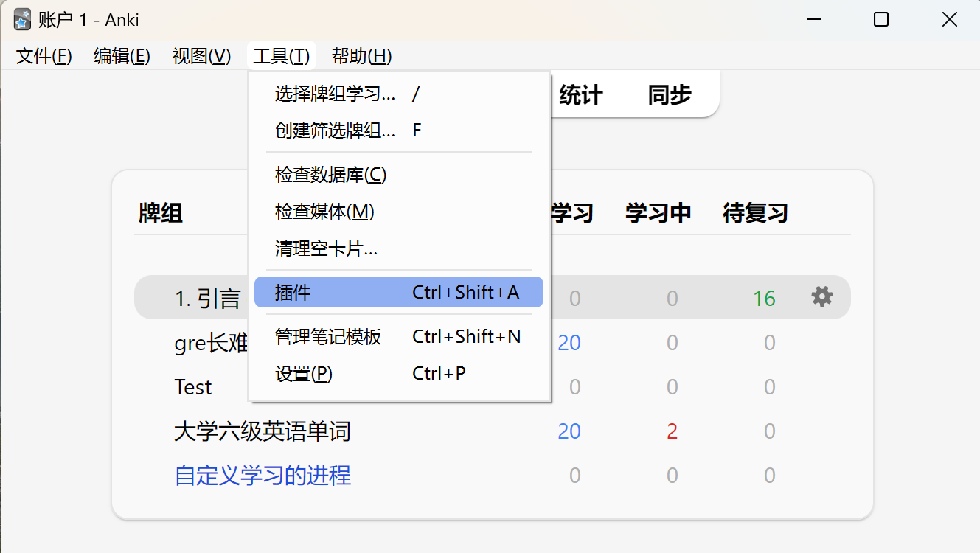Select 选择牌组学习... from the menu
The height and width of the screenshot is (553, 980).
[x=335, y=94]
